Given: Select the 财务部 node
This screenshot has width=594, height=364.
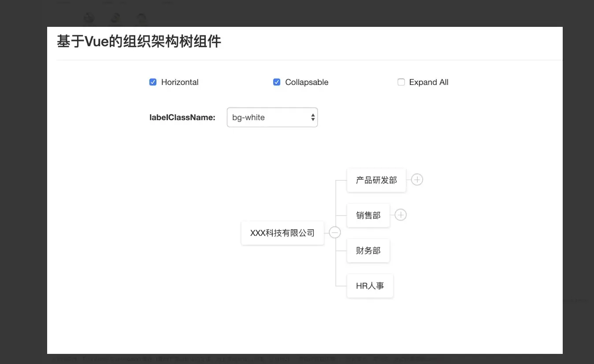Looking at the screenshot, I should 368,250.
